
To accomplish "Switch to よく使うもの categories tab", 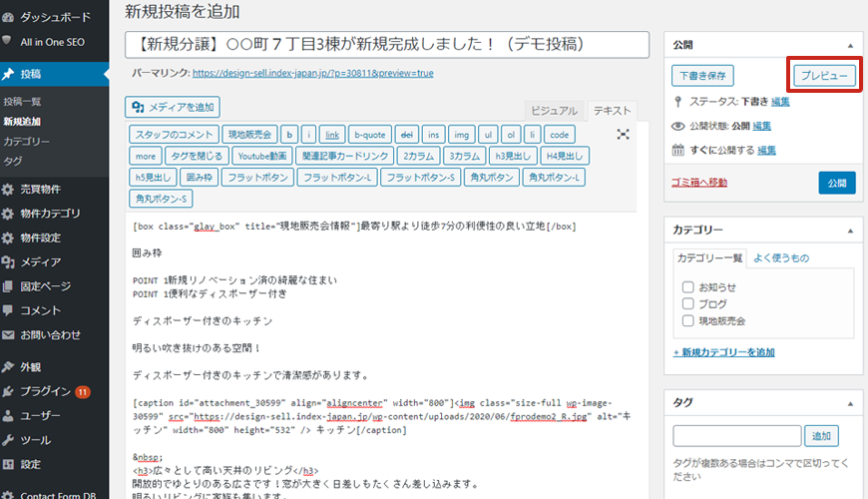I will tap(780, 258).
